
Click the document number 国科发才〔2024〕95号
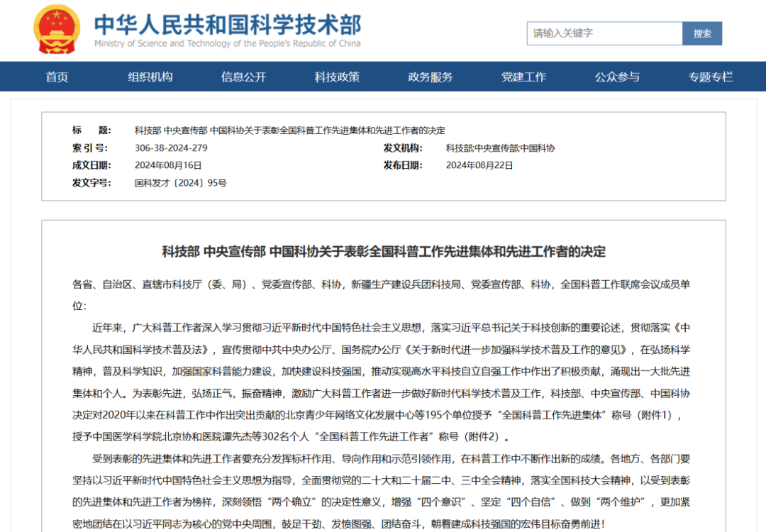[181, 183]
